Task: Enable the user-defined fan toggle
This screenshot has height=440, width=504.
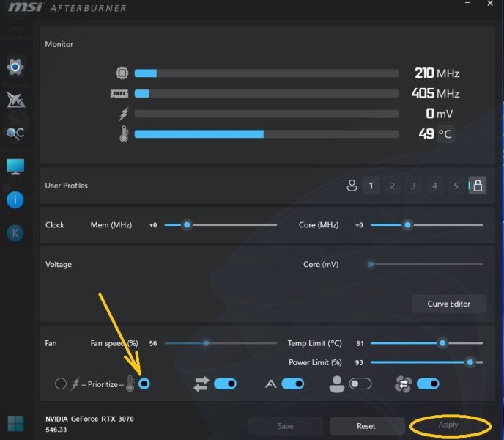Action: (x=360, y=384)
